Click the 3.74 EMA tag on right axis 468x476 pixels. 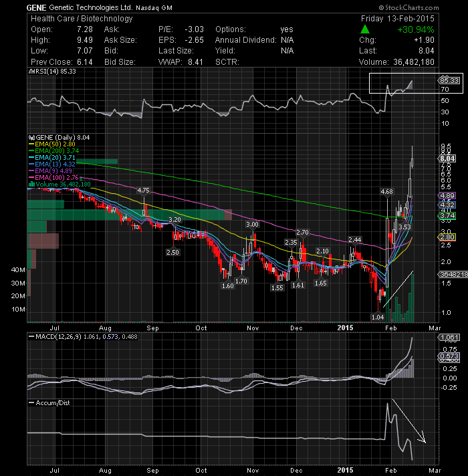(x=447, y=216)
